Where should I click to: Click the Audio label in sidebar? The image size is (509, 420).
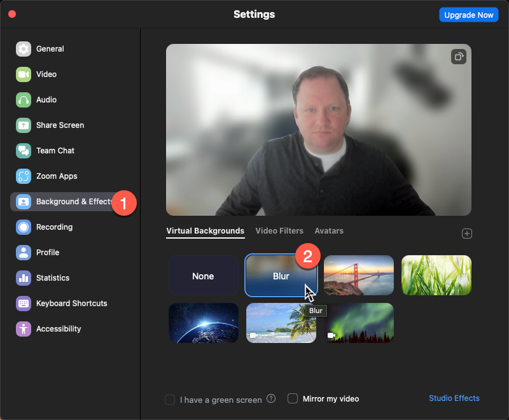tap(46, 100)
